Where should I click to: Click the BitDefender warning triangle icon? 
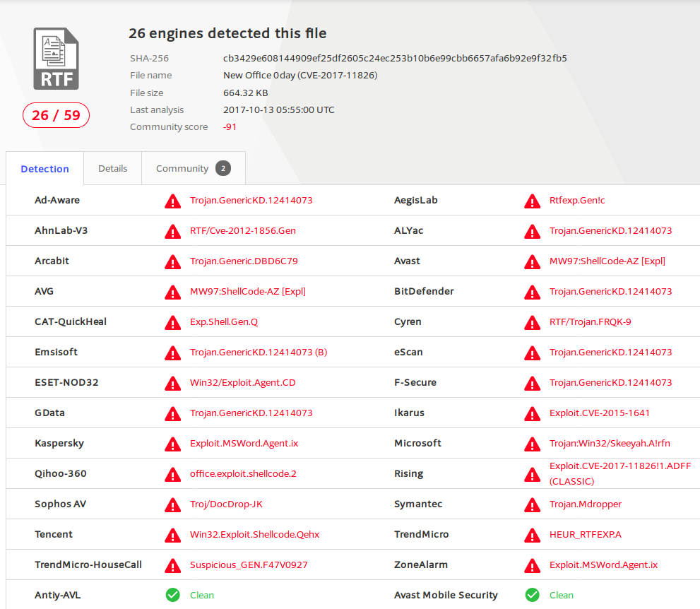(532, 292)
